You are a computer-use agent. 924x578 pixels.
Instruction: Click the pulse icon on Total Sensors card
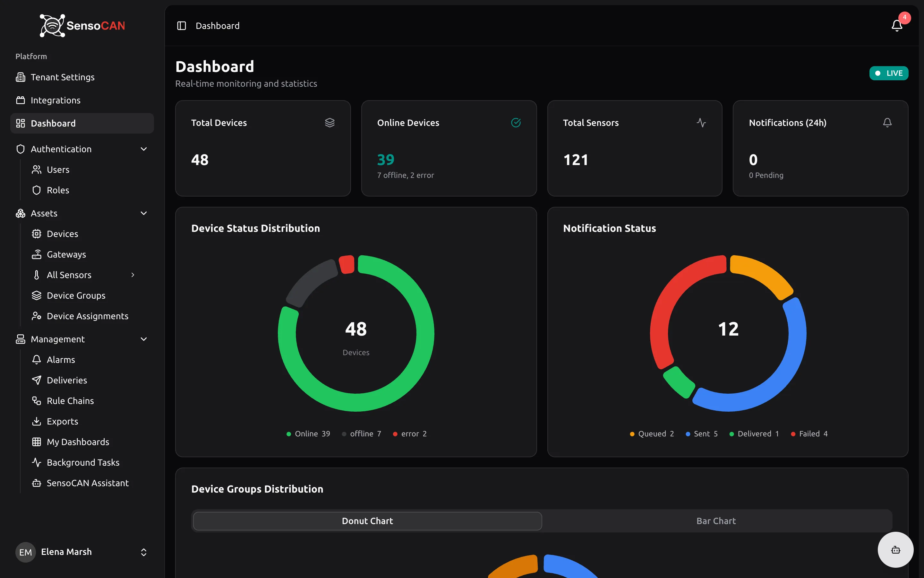click(701, 123)
